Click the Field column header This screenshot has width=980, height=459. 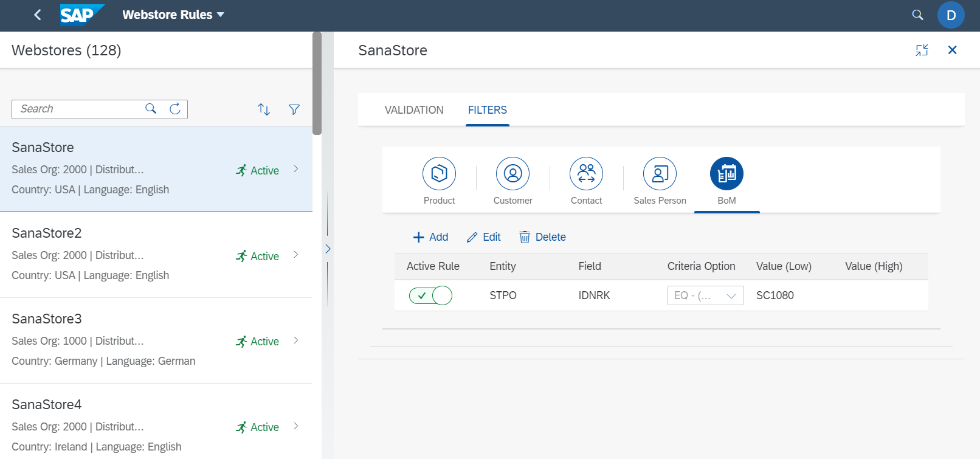click(x=590, y=266)
